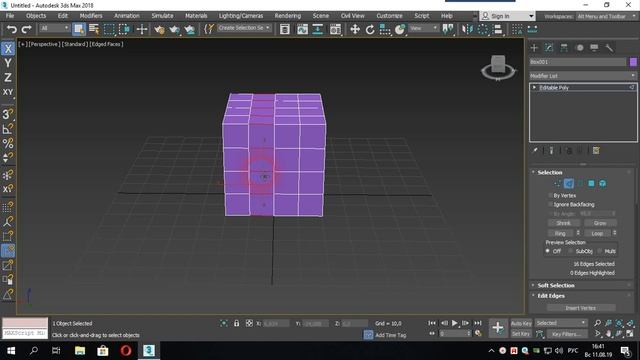The height and width of the screenshot is (360, 640).
Task: Open the Modifiers menu
Action: (91, 16)
